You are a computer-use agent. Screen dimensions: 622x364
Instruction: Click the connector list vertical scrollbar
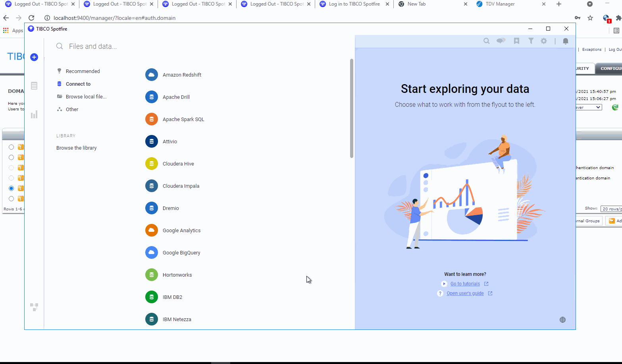tap(351, 108)
